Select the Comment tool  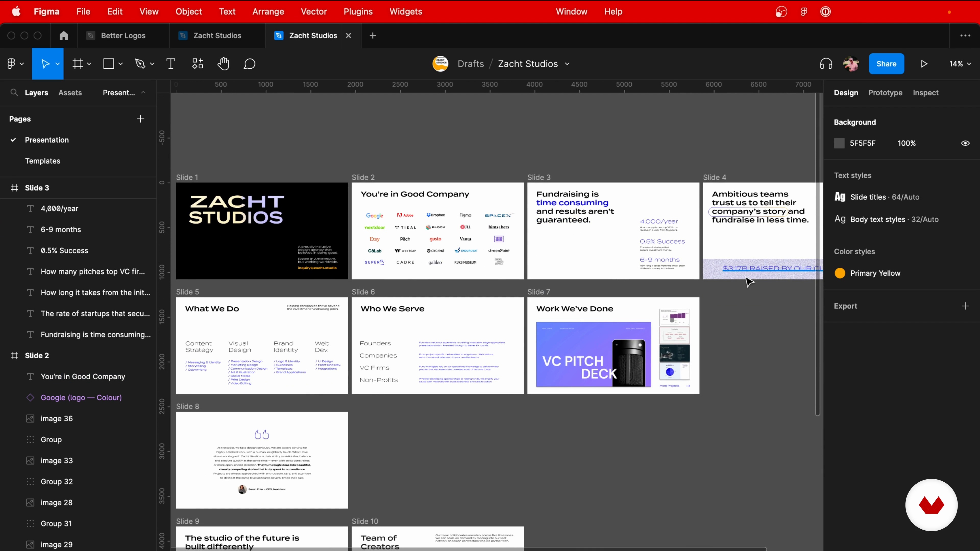coord(249,64)
